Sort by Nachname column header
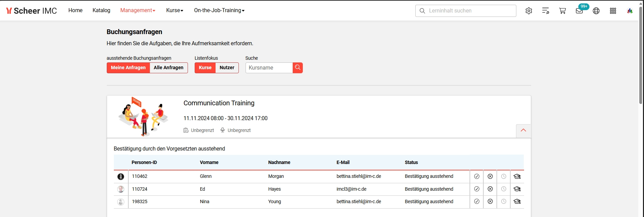The image size is (644, 217). coord(279,163)
